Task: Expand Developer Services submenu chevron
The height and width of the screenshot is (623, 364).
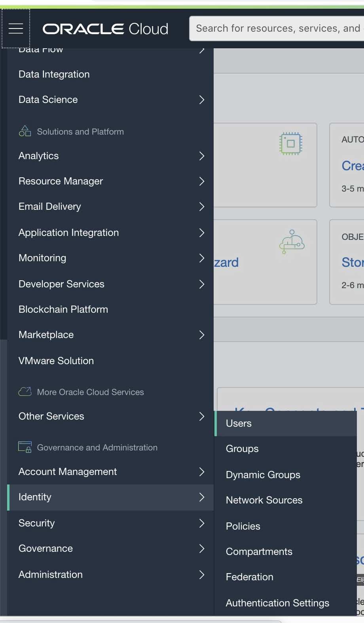Action: pyautogui.click(x=202, y=284)
